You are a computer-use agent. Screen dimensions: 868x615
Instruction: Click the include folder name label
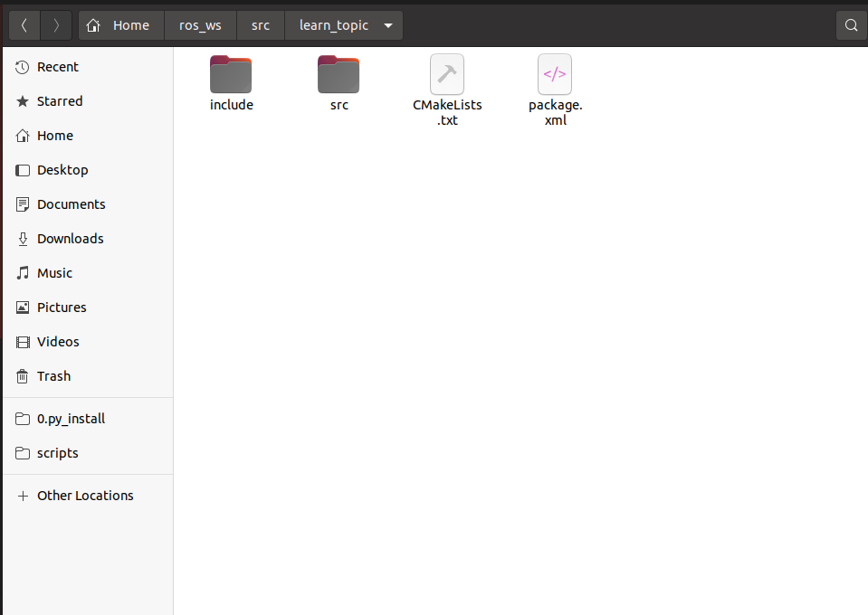(x=232, y=105)
